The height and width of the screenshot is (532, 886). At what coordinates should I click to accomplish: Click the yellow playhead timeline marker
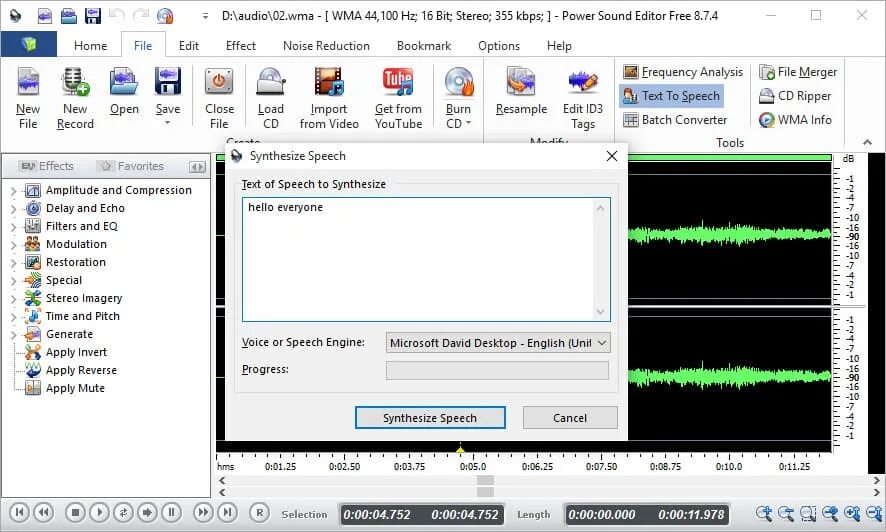click(461, 450)
